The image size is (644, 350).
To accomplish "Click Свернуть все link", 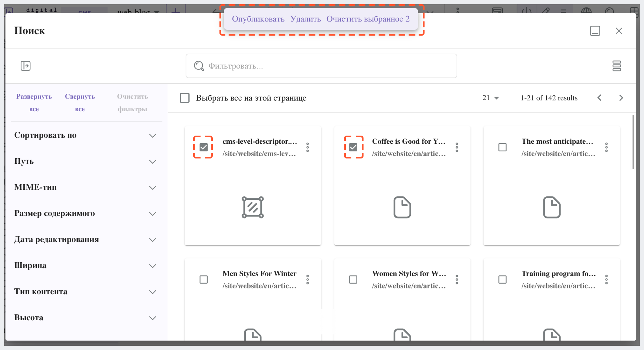I will coord(80,103).
